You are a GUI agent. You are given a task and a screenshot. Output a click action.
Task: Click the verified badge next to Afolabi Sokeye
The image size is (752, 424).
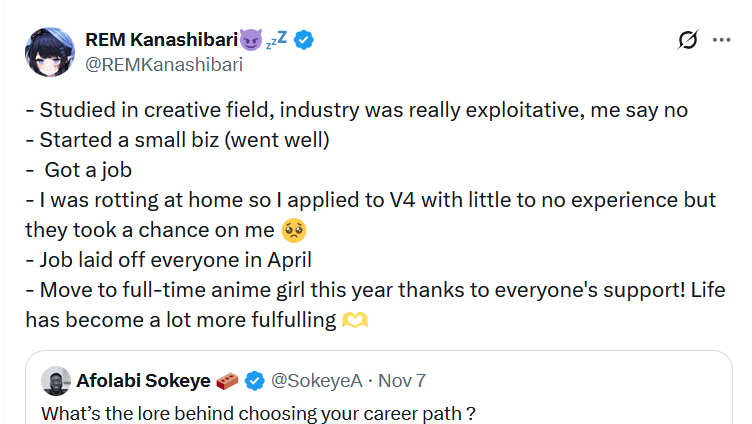[x=255, y=380]
